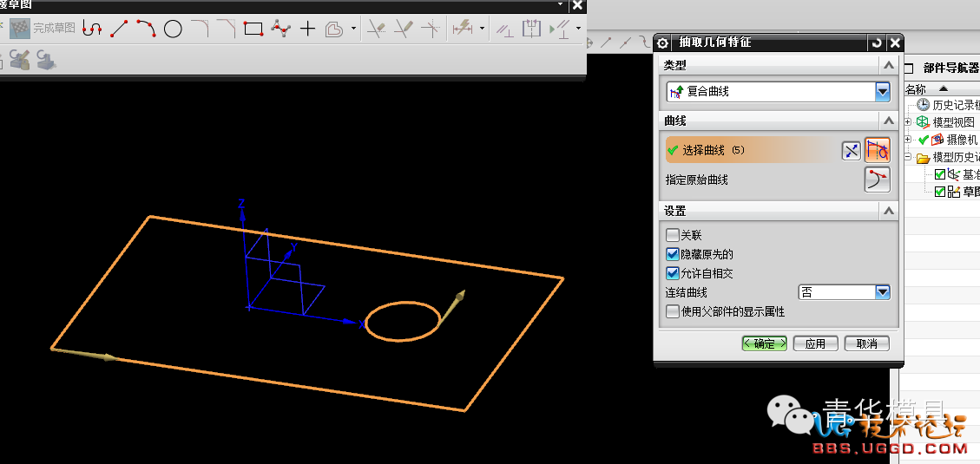Click the Inferred Dimensions tool
Screen dimensions: 980x464
[x=463, y=28]
